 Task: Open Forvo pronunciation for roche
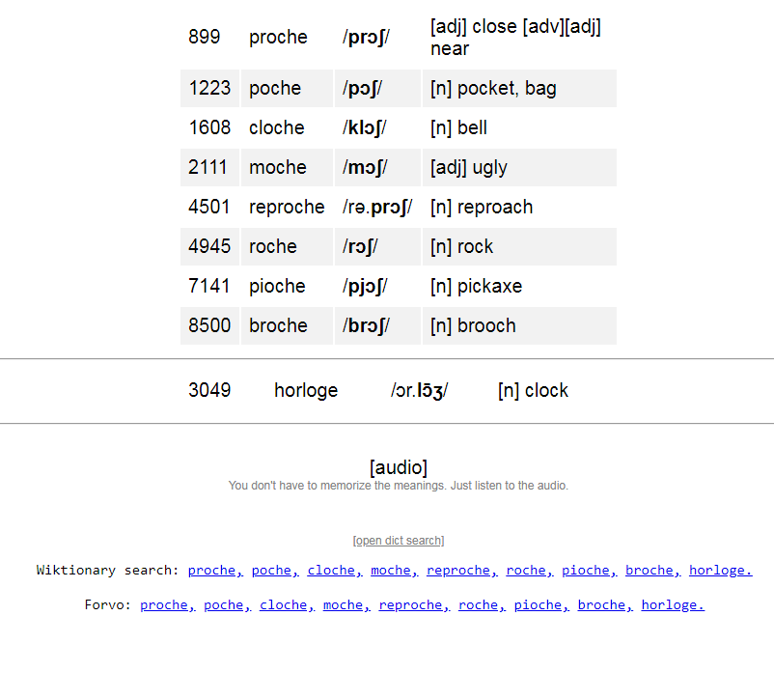(482, 604)
